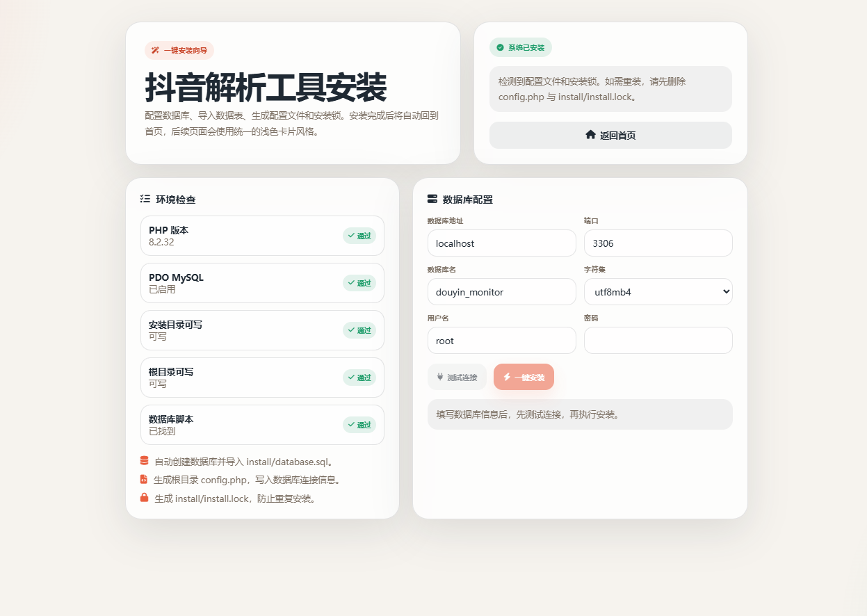The width and height of the screenshot is (867, 616).
Task: Click lightning bolt icon in 一键安装
Action: click(x=507, y=377)
